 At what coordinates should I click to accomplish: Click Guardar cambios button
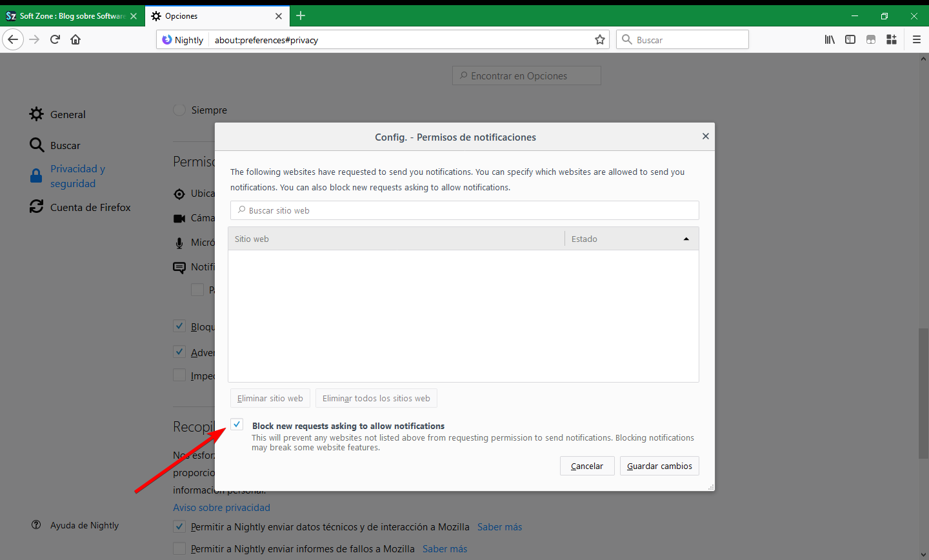point(659,466)
